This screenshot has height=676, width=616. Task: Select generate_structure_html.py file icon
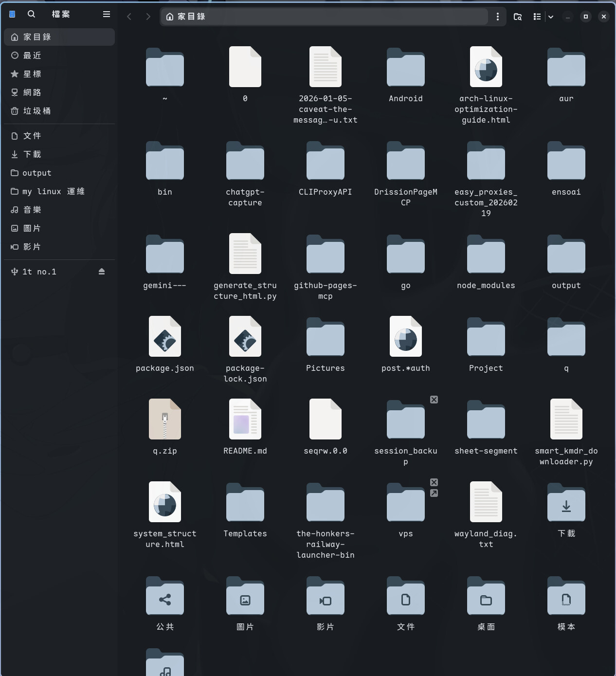click(x=245, y=254)
